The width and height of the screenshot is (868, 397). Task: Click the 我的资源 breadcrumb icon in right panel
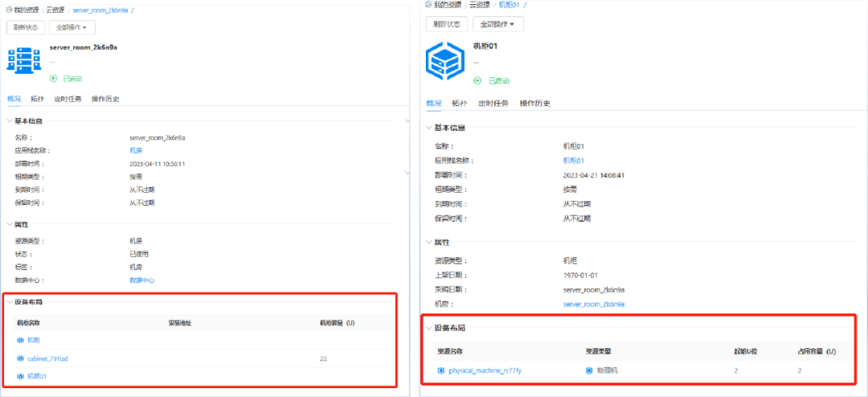tap(428, 5)
